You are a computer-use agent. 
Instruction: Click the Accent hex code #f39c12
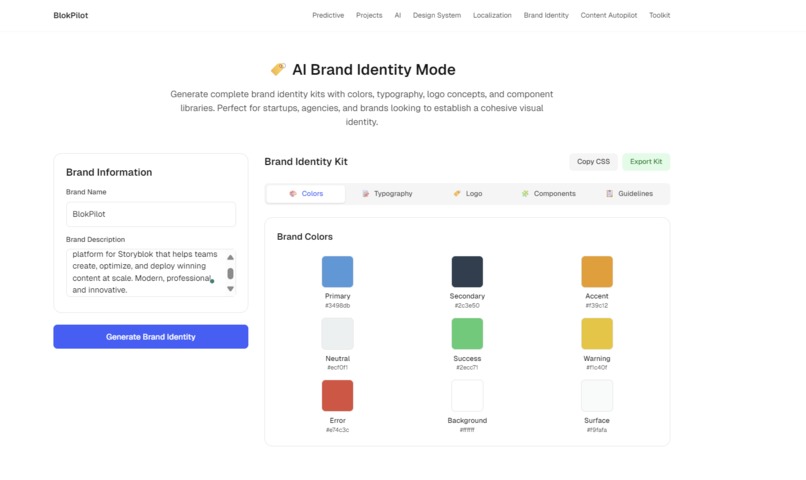pyautogui.click(x=597, y=306)
